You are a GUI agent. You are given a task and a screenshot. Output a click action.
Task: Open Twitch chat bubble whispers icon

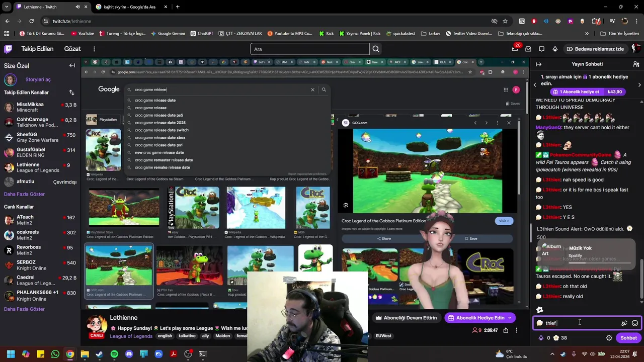(542, 49)
